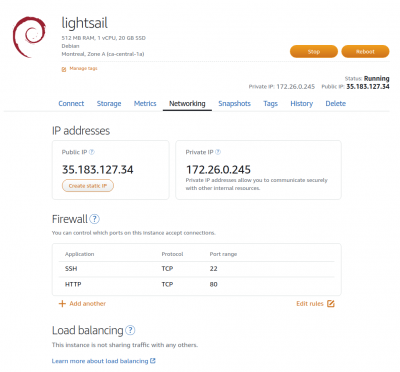Select the SSH application row
This screenshot has height=372, width=400.
[x=197, y=269]
